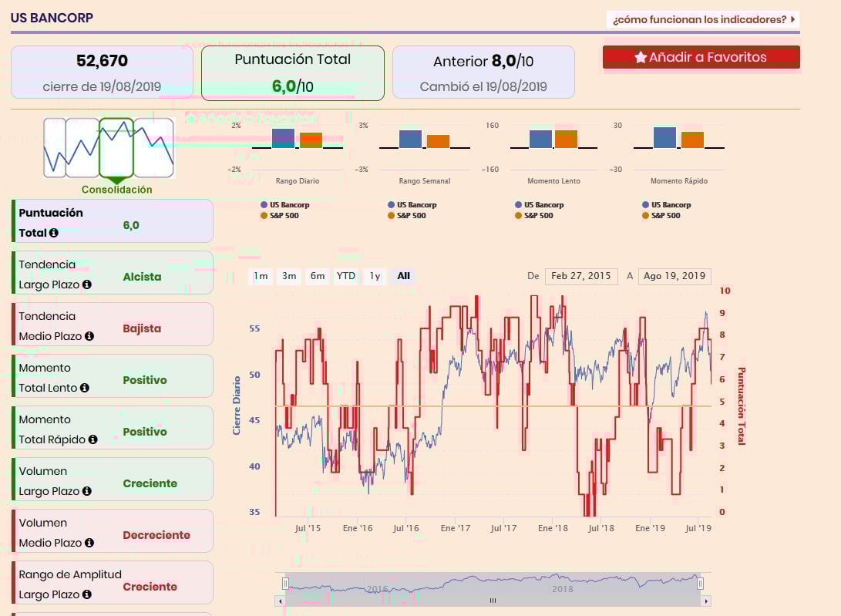This screenshot has height=616, width=841.
Task: Click the Consolidación phase thumbnail
Action: tap(116, 148)
